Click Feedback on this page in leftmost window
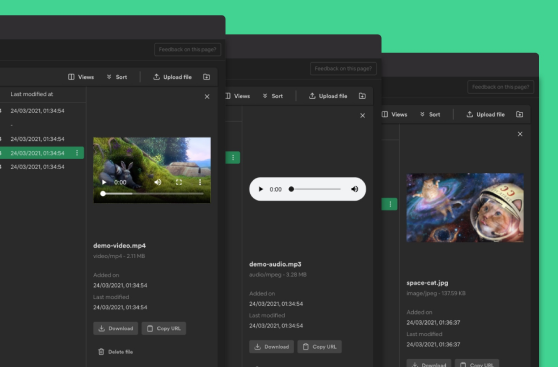This screenshot has height=367, width=558. [x=188, y=49]
